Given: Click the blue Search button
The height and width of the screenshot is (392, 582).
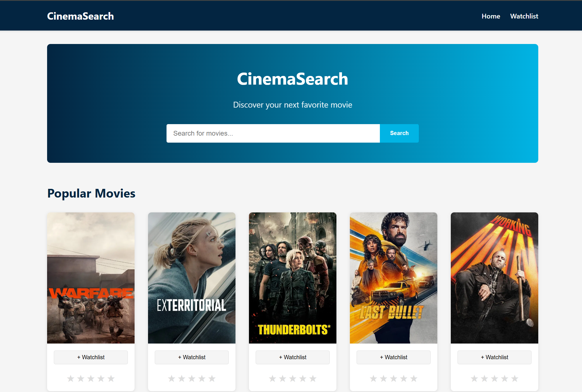Looking at the screenshot, I should 399,133.
